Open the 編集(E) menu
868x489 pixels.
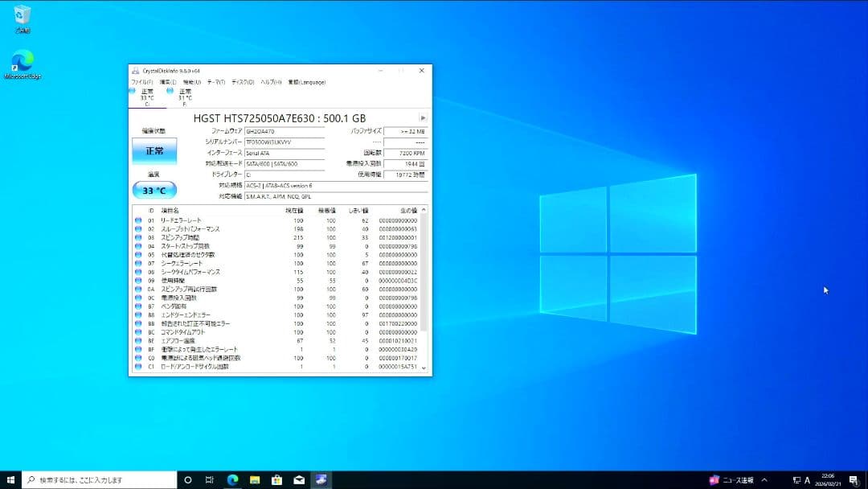coord(168,82)
